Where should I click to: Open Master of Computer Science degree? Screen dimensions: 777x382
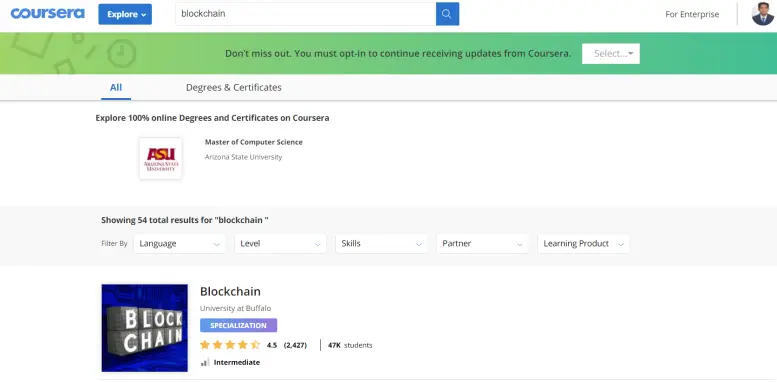254,142
